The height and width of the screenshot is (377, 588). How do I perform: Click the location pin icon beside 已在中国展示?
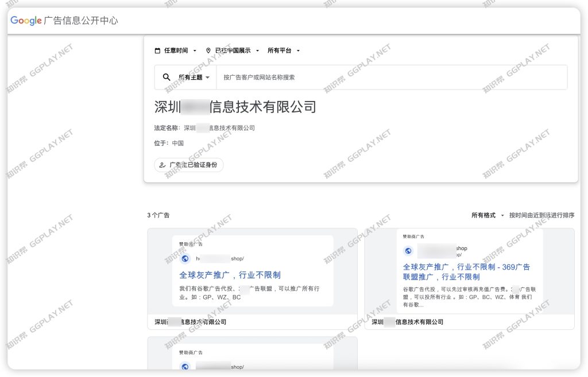pyautogui.click(x=208, y=50)
